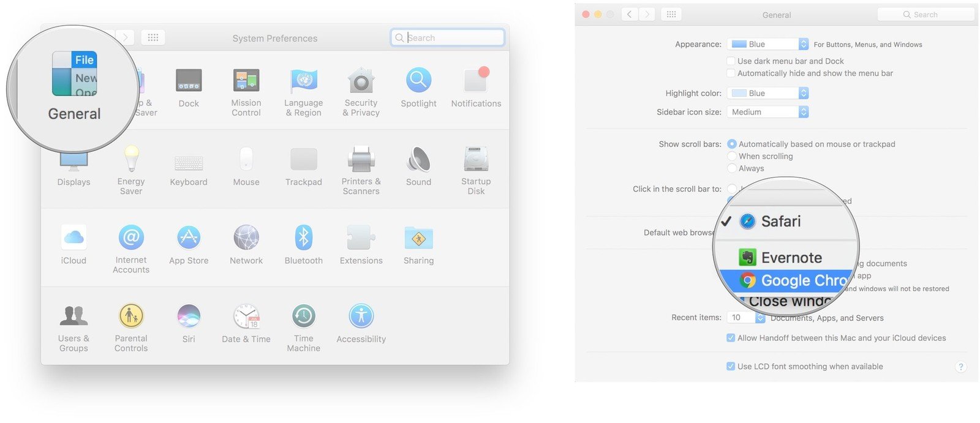
Task: Open the Sidebar icon size dropdown
Action: point(768,112)
